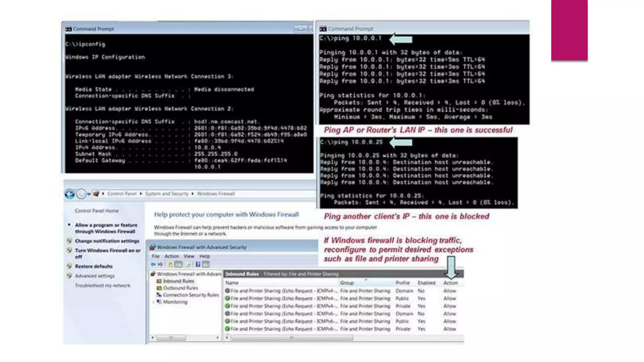Open the Action menu
644x362 pixels.
click(171, 256)
